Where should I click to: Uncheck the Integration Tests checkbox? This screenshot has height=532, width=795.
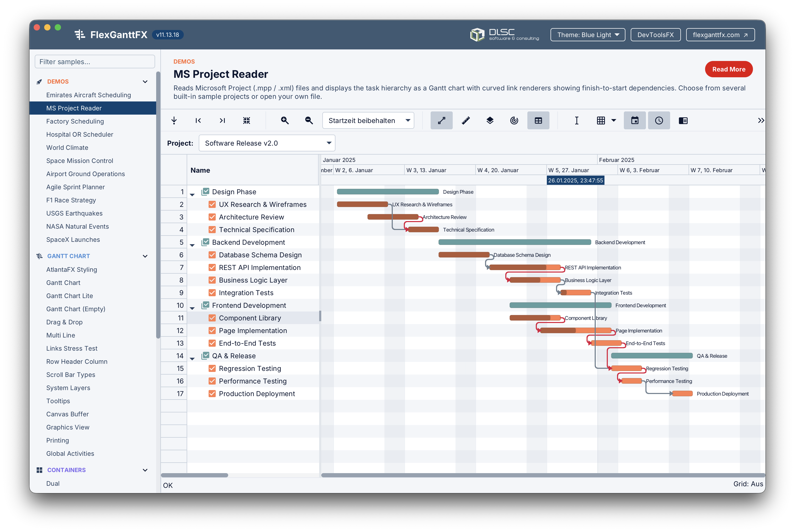[212, 293]
